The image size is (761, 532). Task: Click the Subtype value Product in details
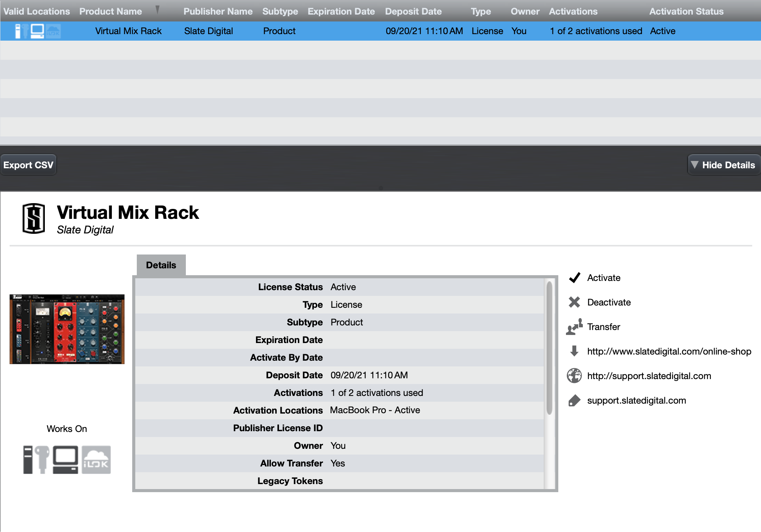(346, 322)
